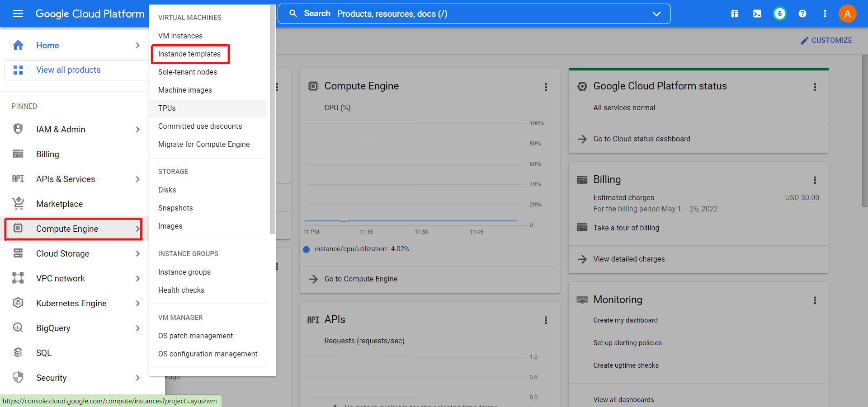Expand the Home submenu arrow
The height and width of the screenshot is (407, 868).
click(137, 45)
